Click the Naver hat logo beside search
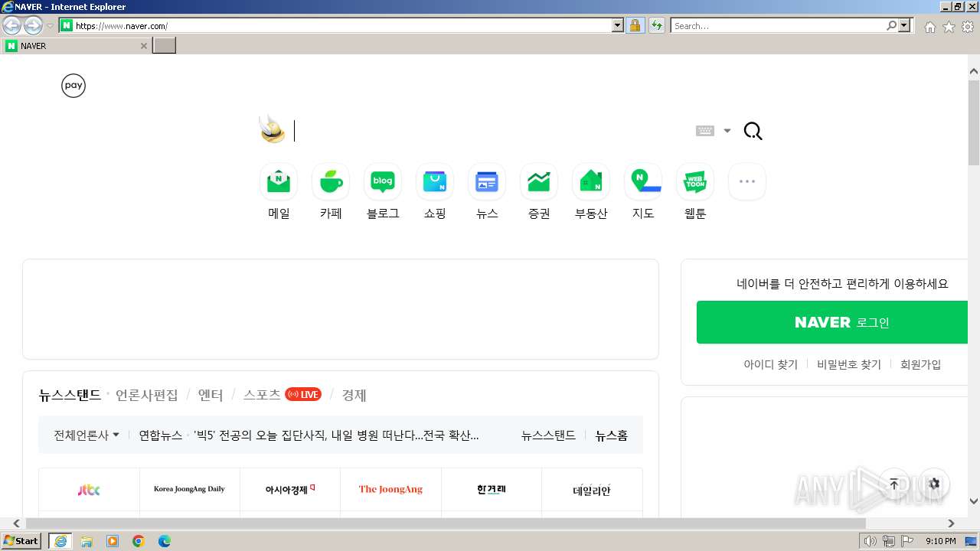This screenshot has width=980, height=551. click(272, 129)
